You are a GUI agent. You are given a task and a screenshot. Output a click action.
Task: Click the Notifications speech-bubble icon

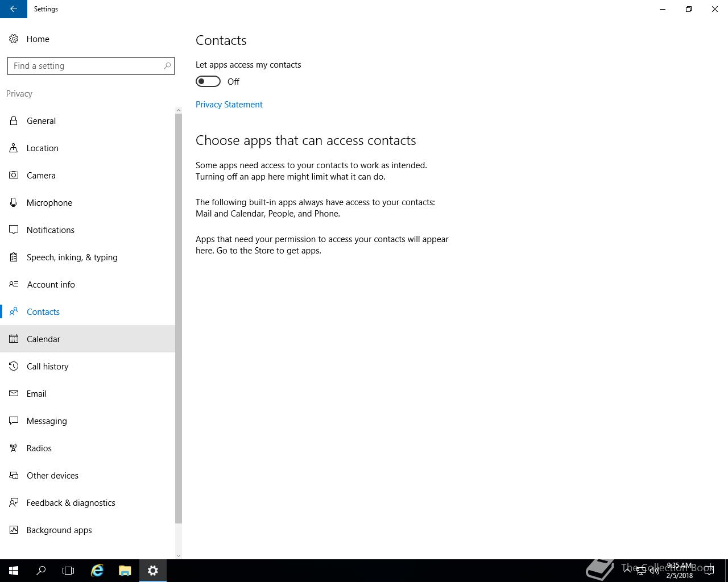coord(14,230)
